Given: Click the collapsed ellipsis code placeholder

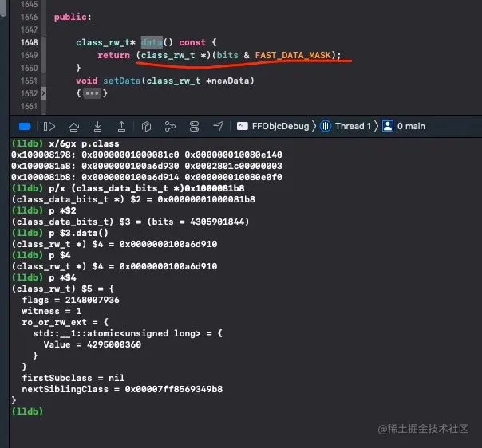Looking at the screenshot, I should (x=93, y=93).
